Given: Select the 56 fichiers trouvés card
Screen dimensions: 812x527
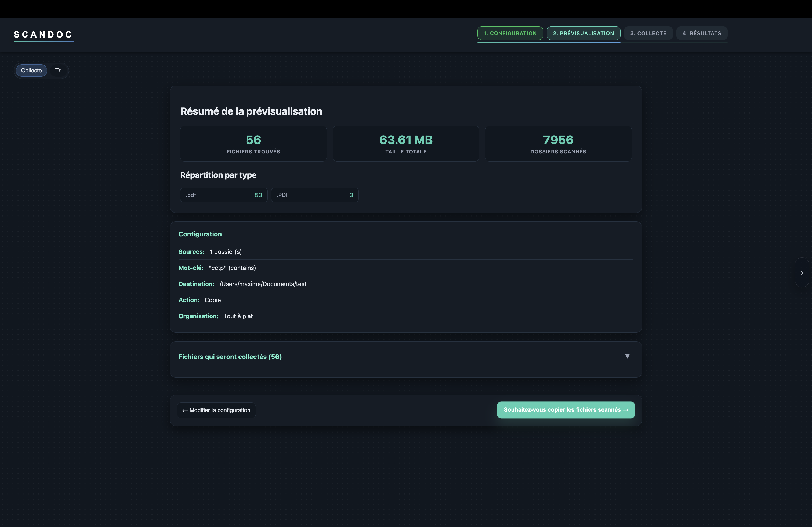Looking at the screenshot, I should (253, 144).
